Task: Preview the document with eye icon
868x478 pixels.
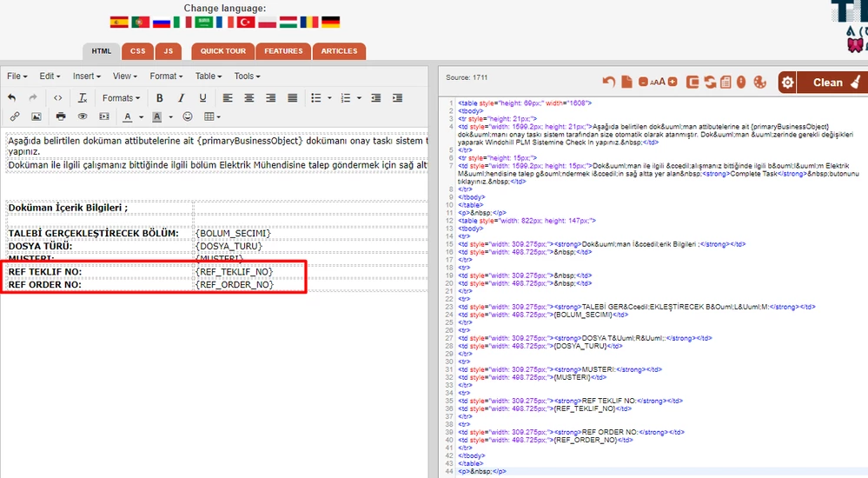Action: (x=83, y=116)
